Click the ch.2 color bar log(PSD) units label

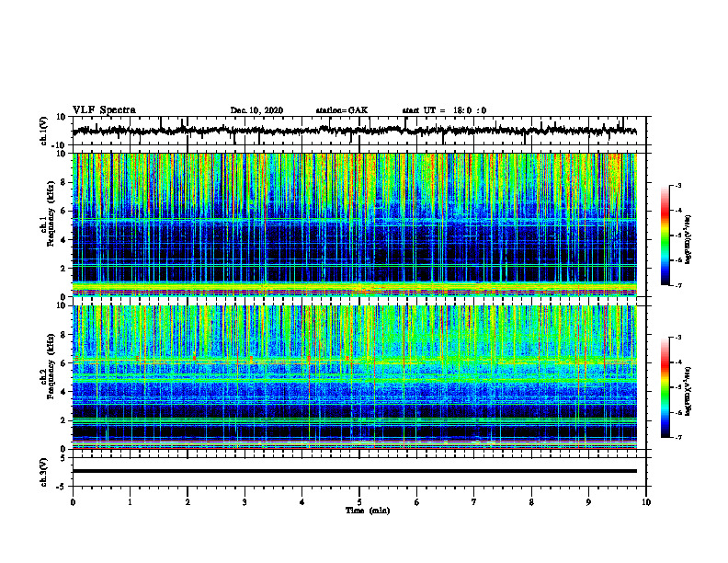coord(688,392)
